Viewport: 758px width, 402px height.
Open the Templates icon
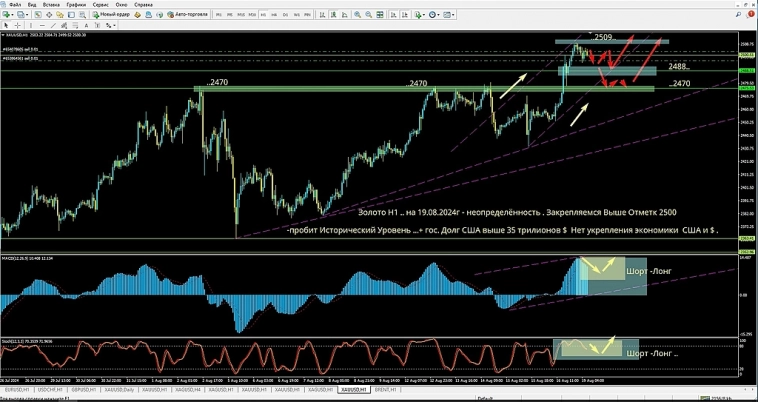(x=447, y=14)
